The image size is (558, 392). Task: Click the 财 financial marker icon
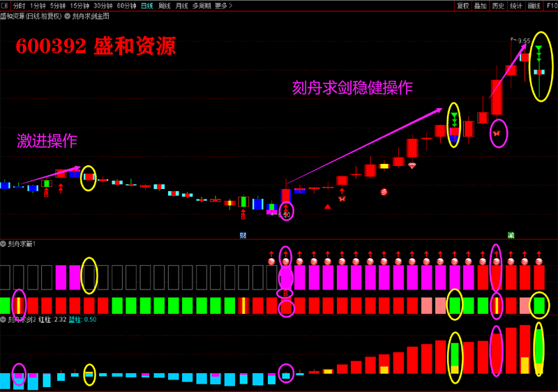pyautogui.click(x=243, y=235)
